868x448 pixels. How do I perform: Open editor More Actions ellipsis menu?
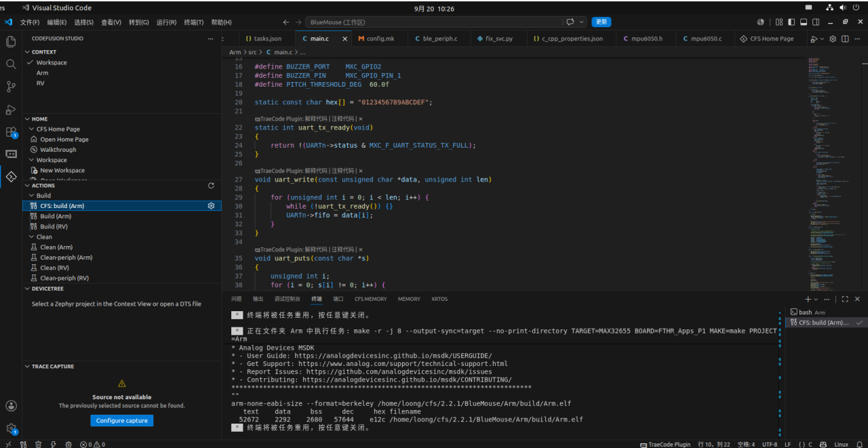857,39
